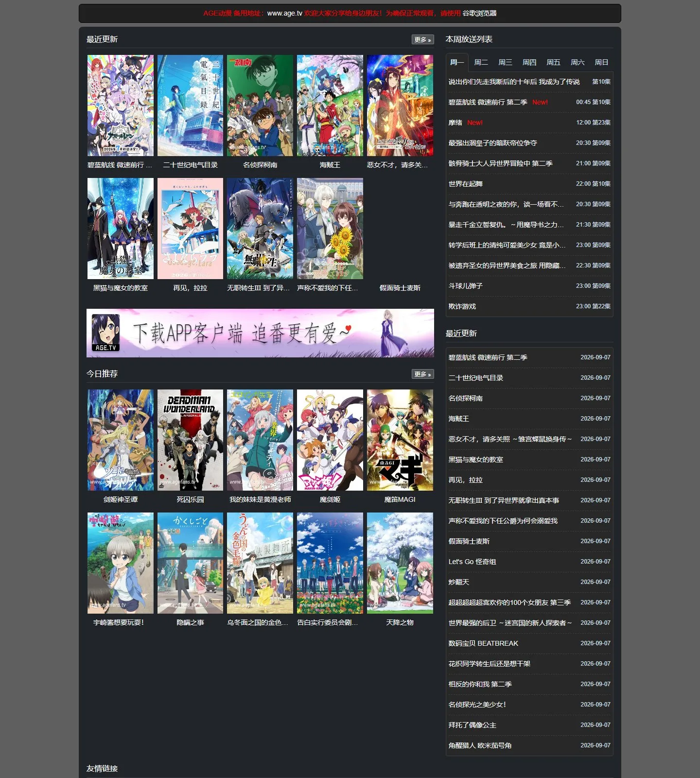Image resolution: width=700 pixels, height=778 pixels.
Task: Open 死囚乐园 Deadman Wonderland poster
Action: tap(190, 440)
